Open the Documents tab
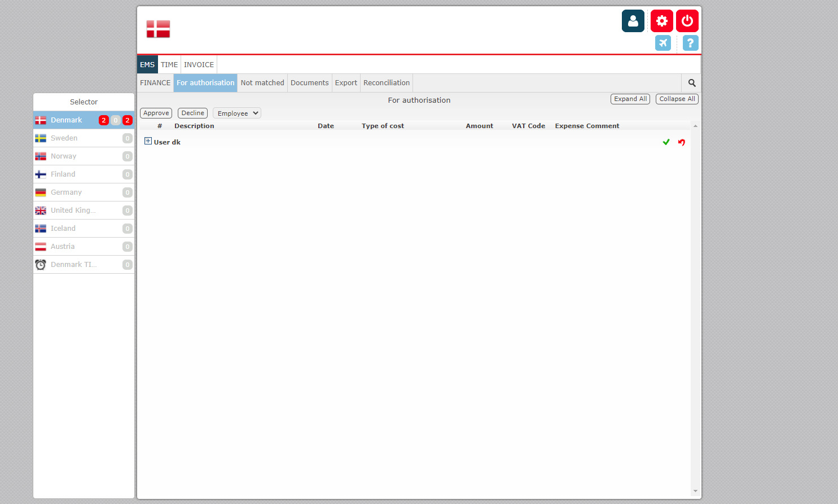The image size is (838, 504). click(x=309, y=83)
